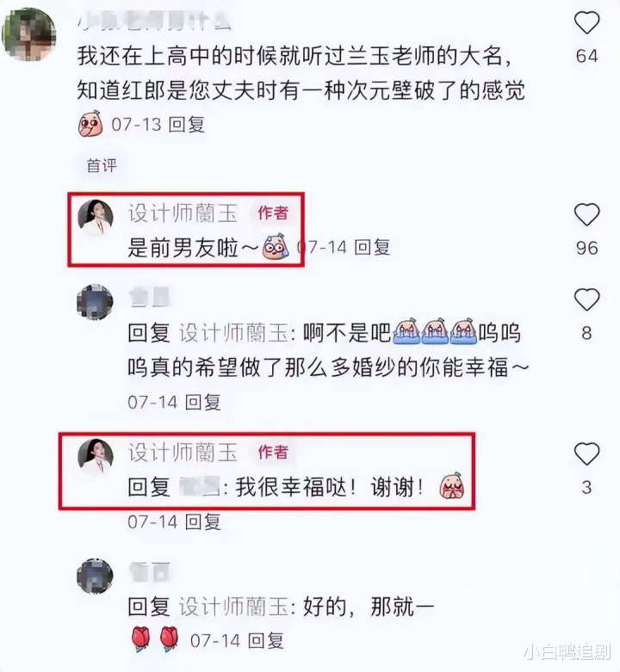Tap blurred avatar beside '啊不是吧' comment
This screenshot has height=672, width=620.
[95, 302]
